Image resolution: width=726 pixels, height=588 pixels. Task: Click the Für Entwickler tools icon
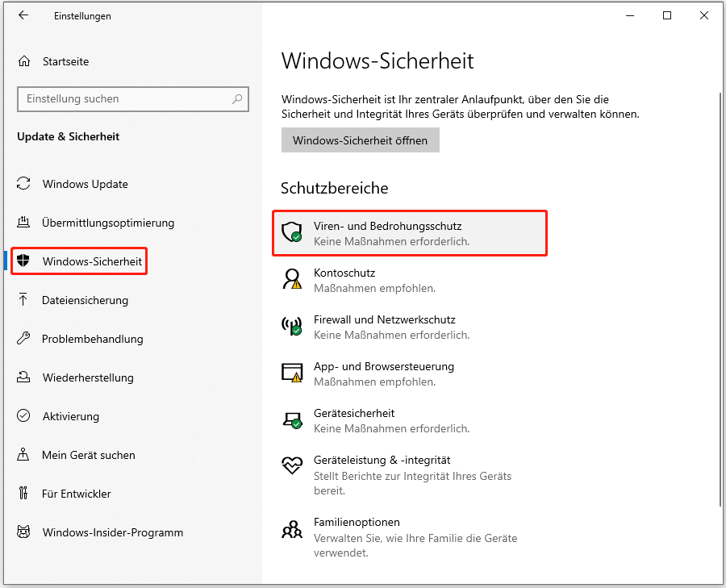tap(23, 493)
